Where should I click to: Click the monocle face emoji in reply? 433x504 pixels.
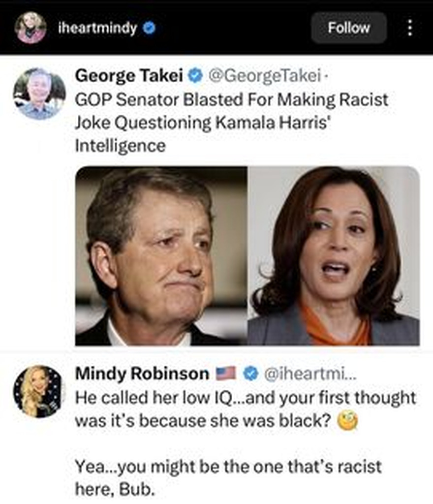click(x=348, y=421)
